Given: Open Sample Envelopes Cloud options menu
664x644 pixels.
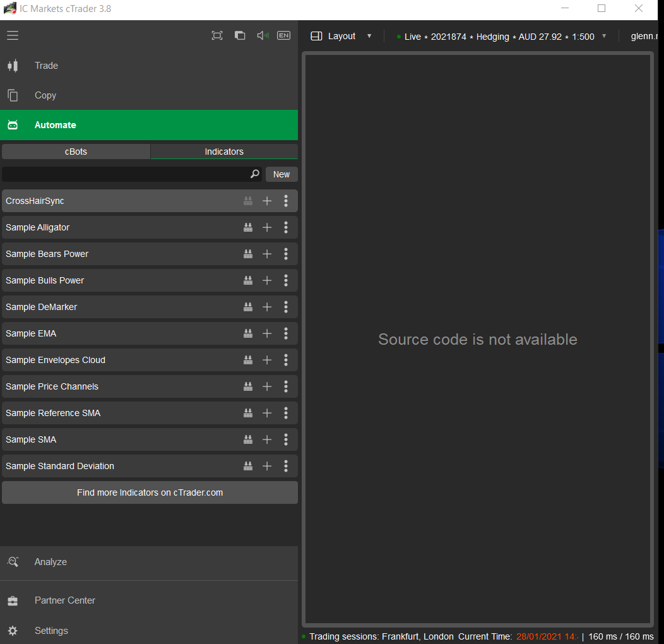Looking at the screenshot, I should point(286,360).
